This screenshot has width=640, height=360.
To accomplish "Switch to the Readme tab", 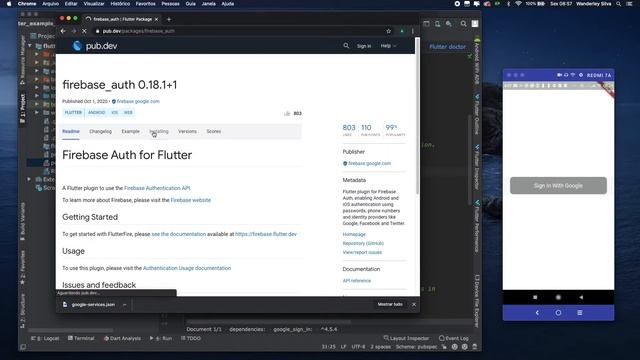I will pyautogui.click(x=71, y=131).
